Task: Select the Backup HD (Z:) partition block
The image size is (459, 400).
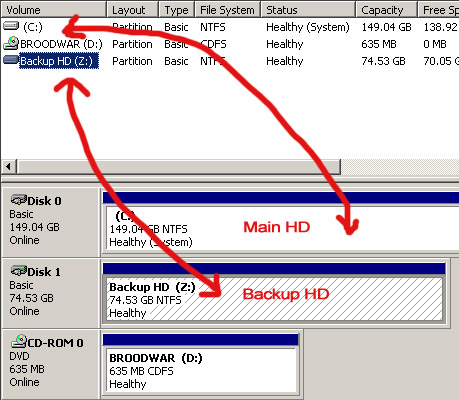Action: pyautogui.click(x=274, y=299)
